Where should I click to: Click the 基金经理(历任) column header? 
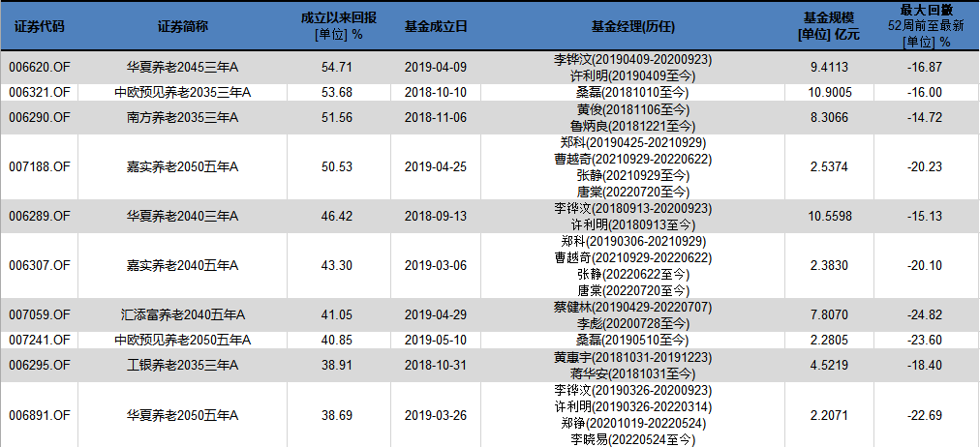pyautogui.click(x=633, y=26)
